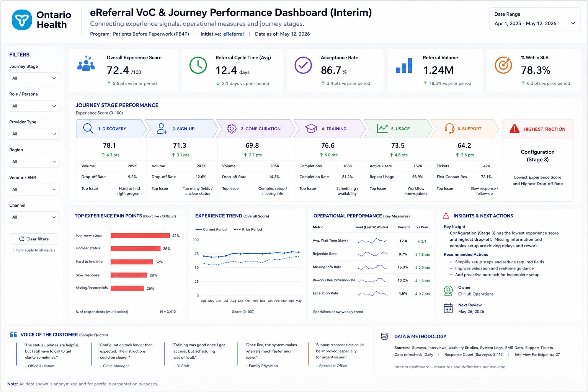Click the Support score 64.2
This screenshot has width=588, height=392.
pos(464,145)
